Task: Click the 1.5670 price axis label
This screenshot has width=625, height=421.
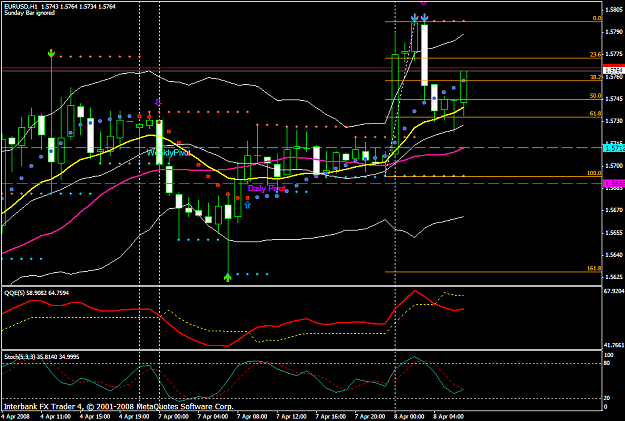Action: pyautogui.click(x=614, y=210)
